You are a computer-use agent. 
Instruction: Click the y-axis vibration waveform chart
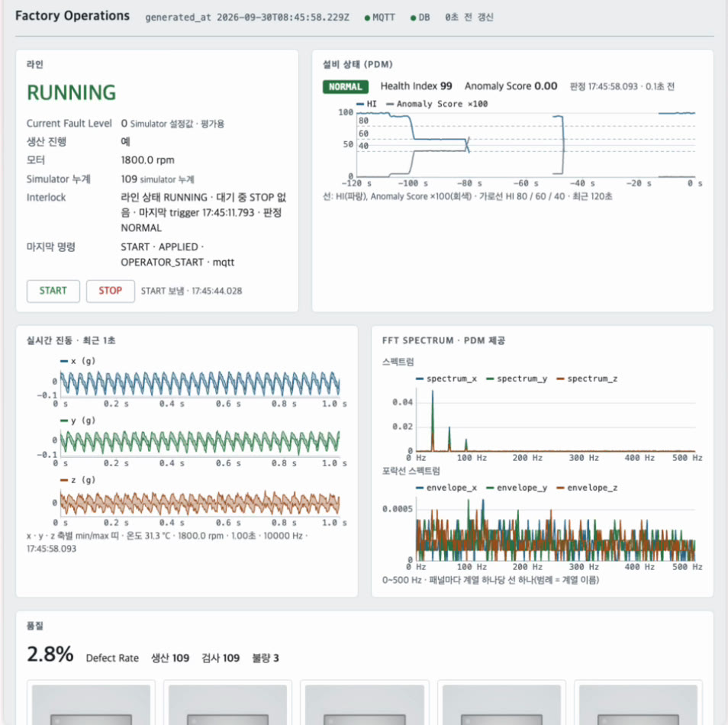(200, 443)
